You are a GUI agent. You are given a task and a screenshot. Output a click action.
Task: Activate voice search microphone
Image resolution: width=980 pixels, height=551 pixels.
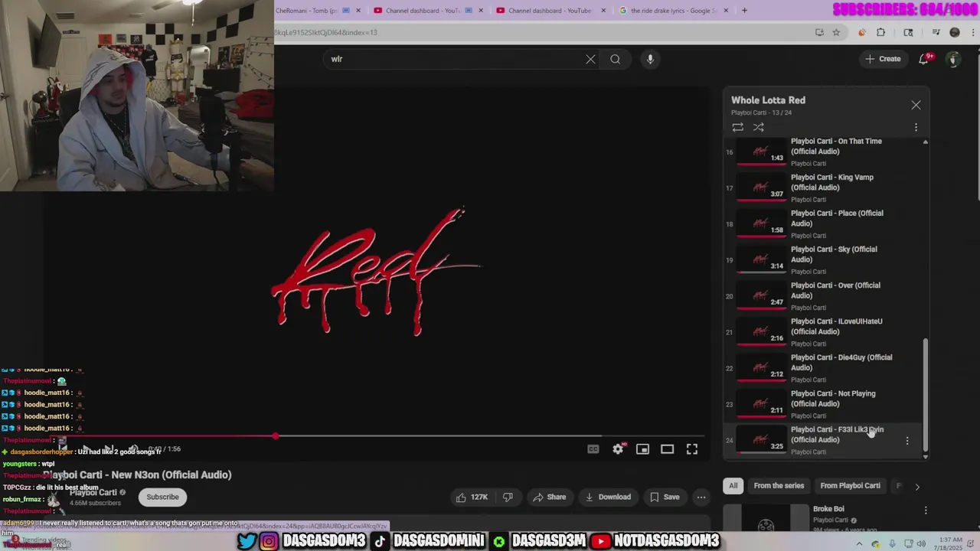click(x=650, y=59)
